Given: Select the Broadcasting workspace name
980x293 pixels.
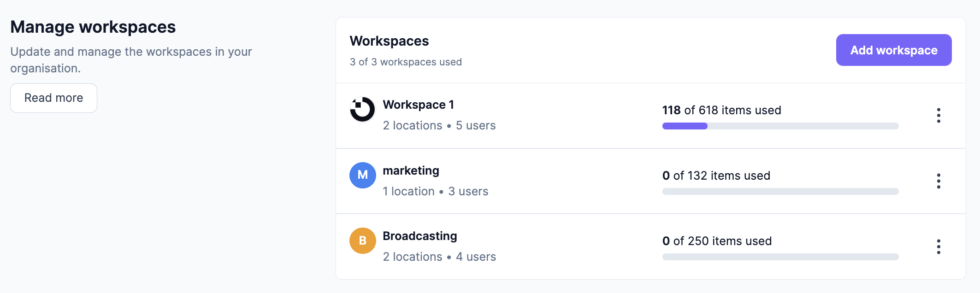Looking at the screenshot, I should click(x=420, y=236).
